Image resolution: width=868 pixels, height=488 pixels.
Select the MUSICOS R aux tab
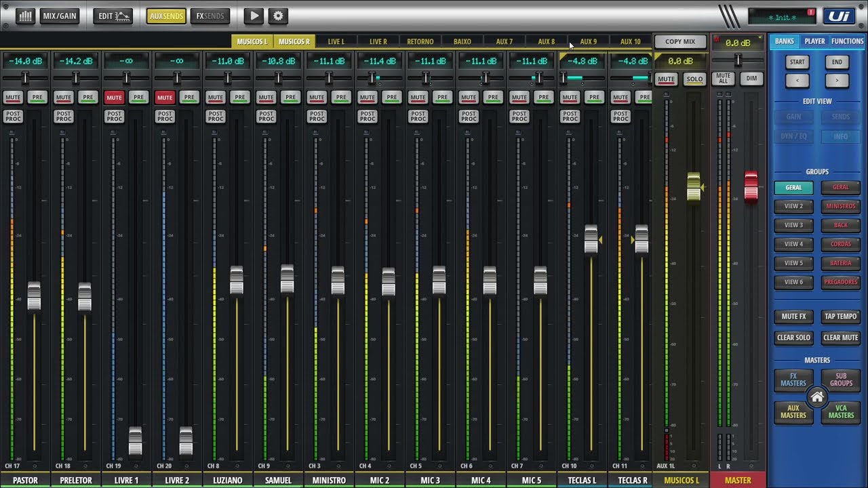pos(294,41)
